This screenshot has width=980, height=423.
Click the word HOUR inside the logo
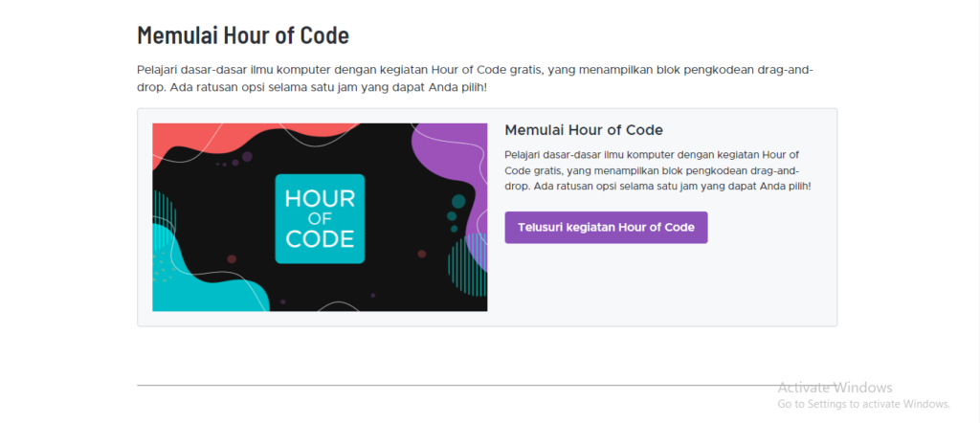tap(320, 199)
